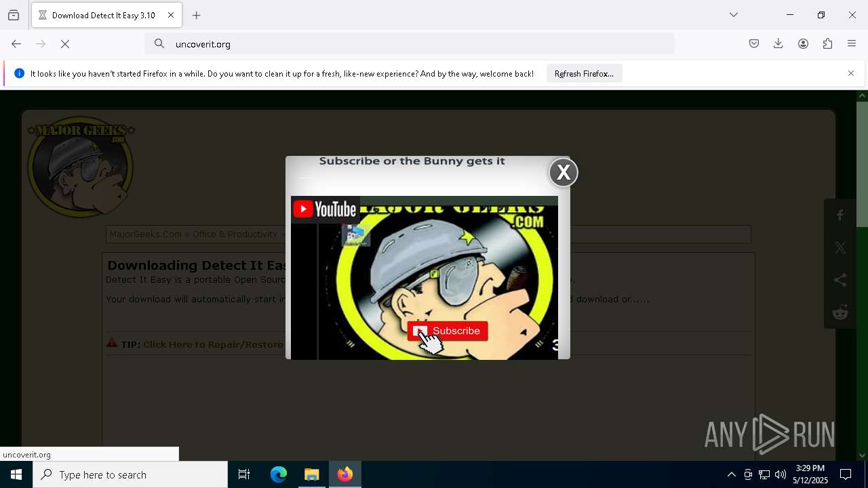The height and width of the screenshot is (488, 868).
Task: Show hidden system tray icons
Action: coord(731,474)
